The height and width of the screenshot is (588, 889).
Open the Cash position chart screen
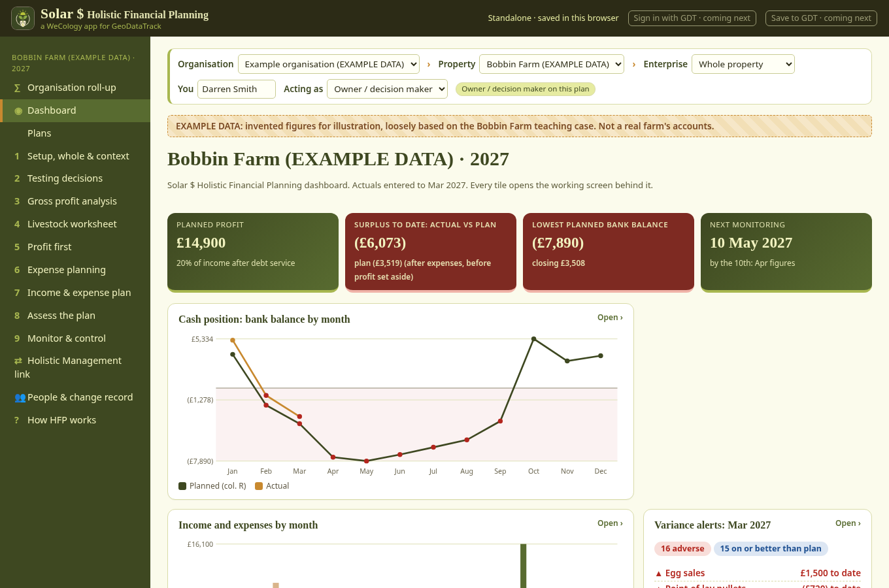click(610, 318)
